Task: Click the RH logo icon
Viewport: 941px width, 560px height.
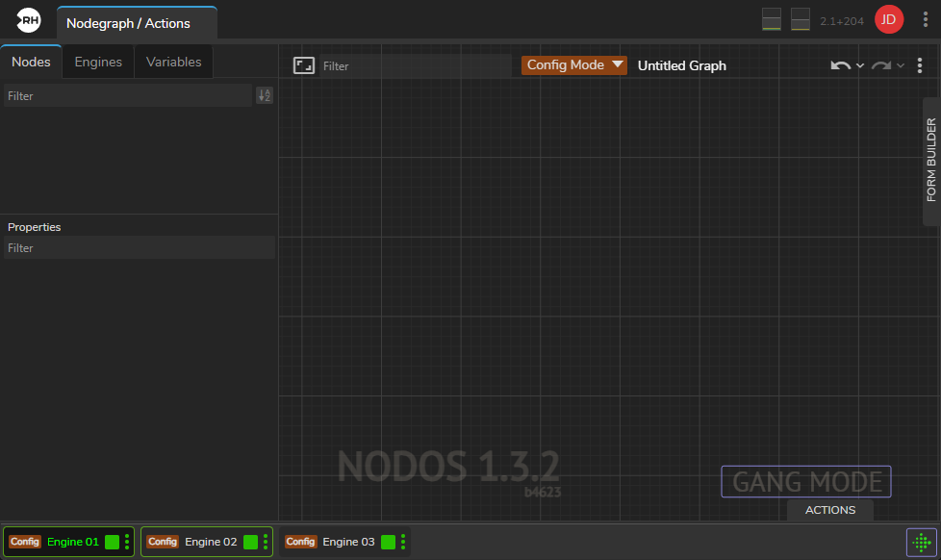Action: (29, 19)
